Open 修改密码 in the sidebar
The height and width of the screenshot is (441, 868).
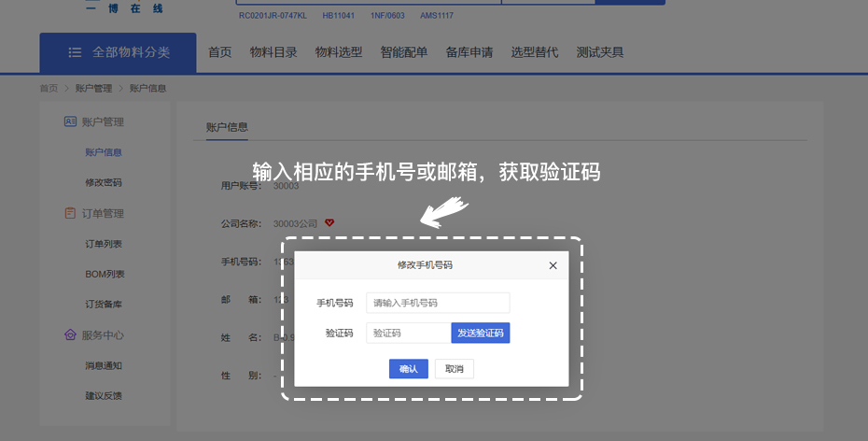(104, 182)
